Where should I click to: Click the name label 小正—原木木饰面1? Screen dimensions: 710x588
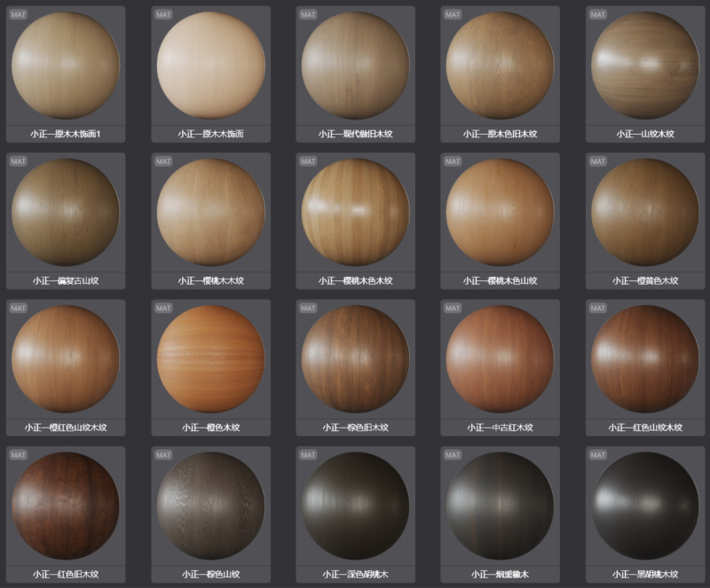pyautogui.click(x=66, y=134)
